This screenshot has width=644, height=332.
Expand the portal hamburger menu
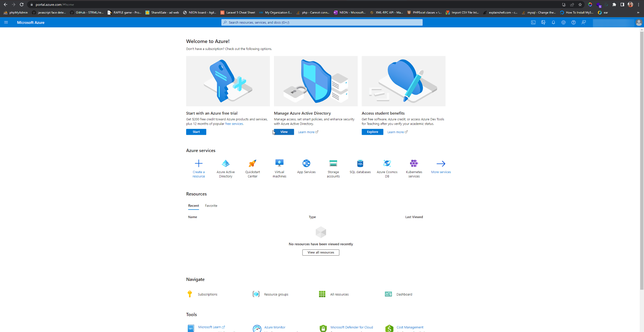coord(6,22)
